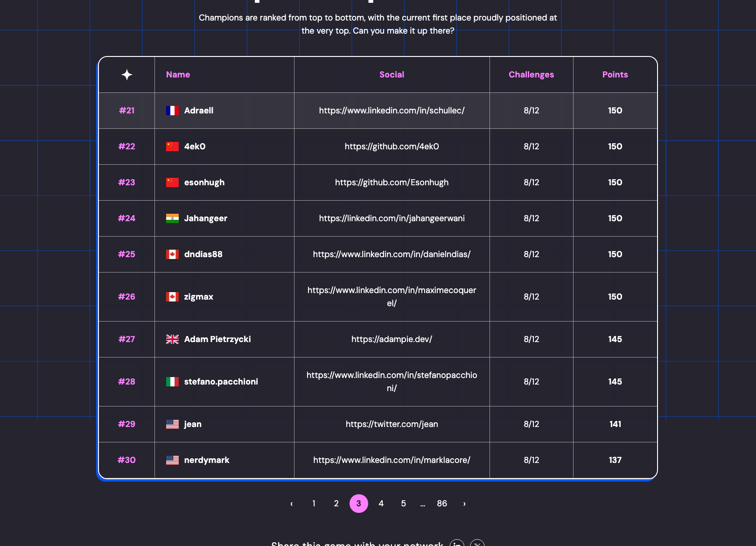Click the US flag next to nerdymark
This screenshot has height=546, width=756.
click(x=172, y=460)
